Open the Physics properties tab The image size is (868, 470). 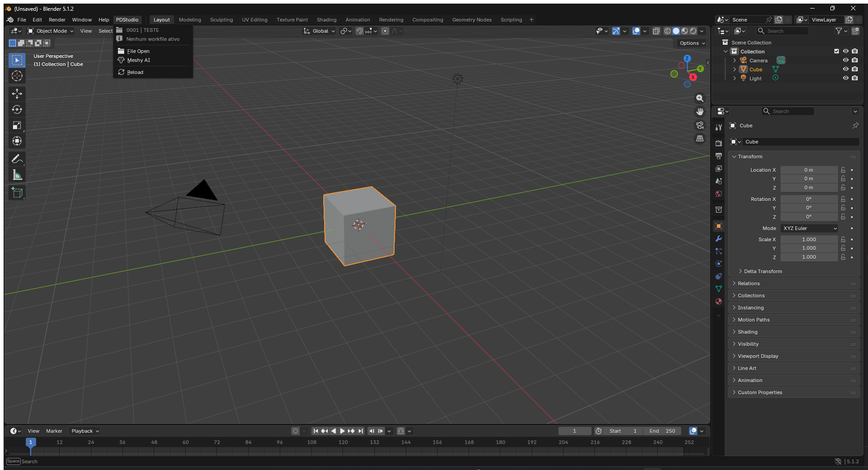(x=719, y=264)
